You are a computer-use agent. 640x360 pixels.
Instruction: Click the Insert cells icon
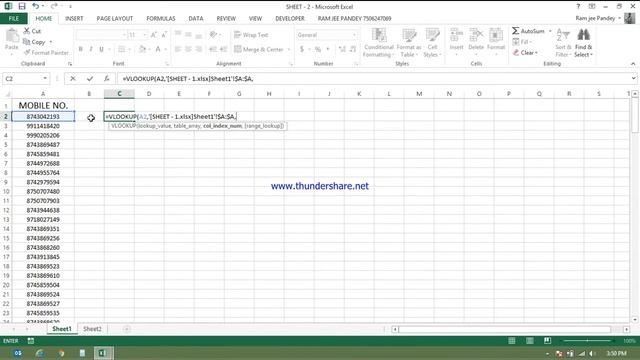pyautogui.click(x=456, y=35)
